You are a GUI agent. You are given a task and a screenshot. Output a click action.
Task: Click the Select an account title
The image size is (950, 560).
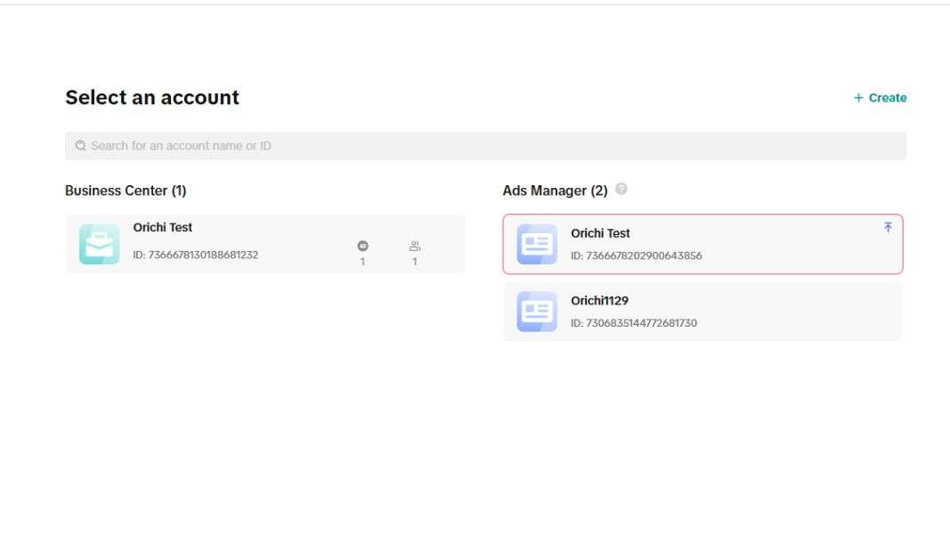(152, 98)
